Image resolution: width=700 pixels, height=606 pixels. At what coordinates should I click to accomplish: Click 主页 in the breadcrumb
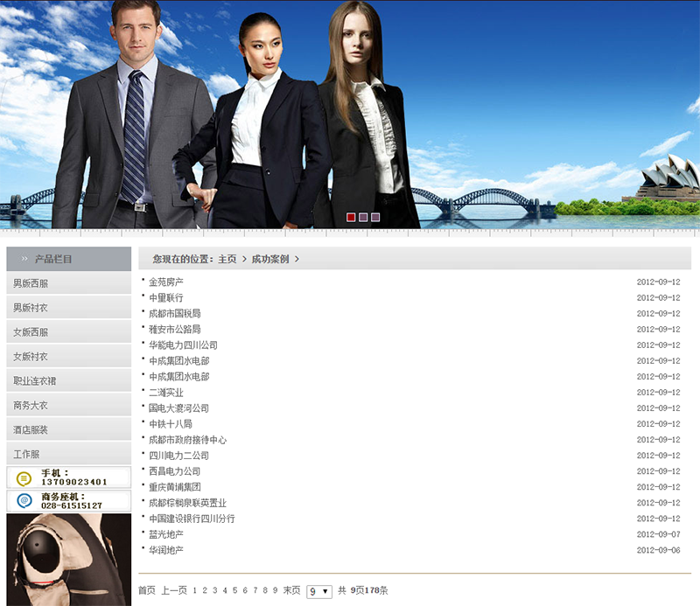tap(227, 259)
